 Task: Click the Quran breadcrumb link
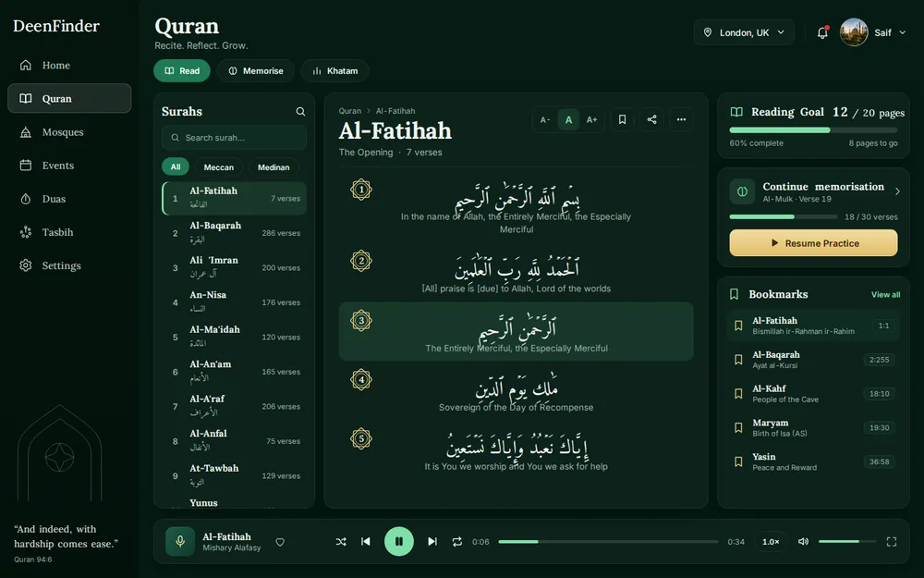(349, 111)
